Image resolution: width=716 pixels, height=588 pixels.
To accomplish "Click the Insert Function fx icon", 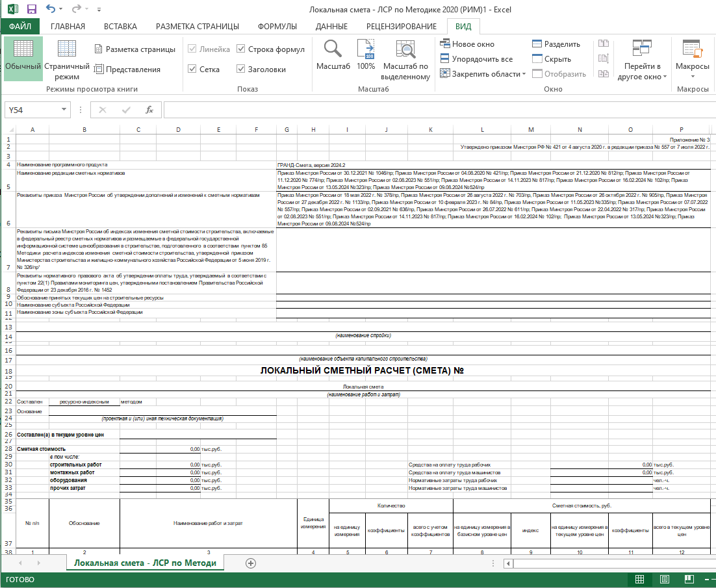I will pyautogui.click(x=149, y=110).
